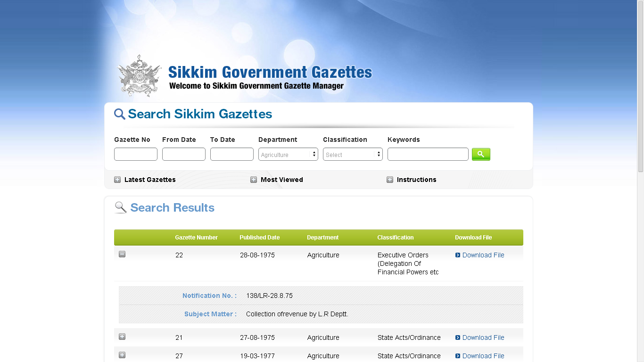Image resolution: width=644 pixels, height=362 pixels.
Task: Click the Keywords text field
Action: (x=428, y=154)
